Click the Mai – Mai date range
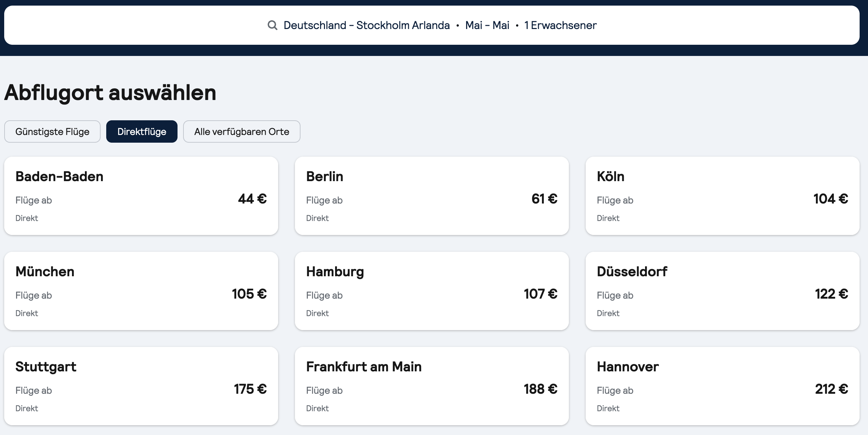 tap(487, 25)
